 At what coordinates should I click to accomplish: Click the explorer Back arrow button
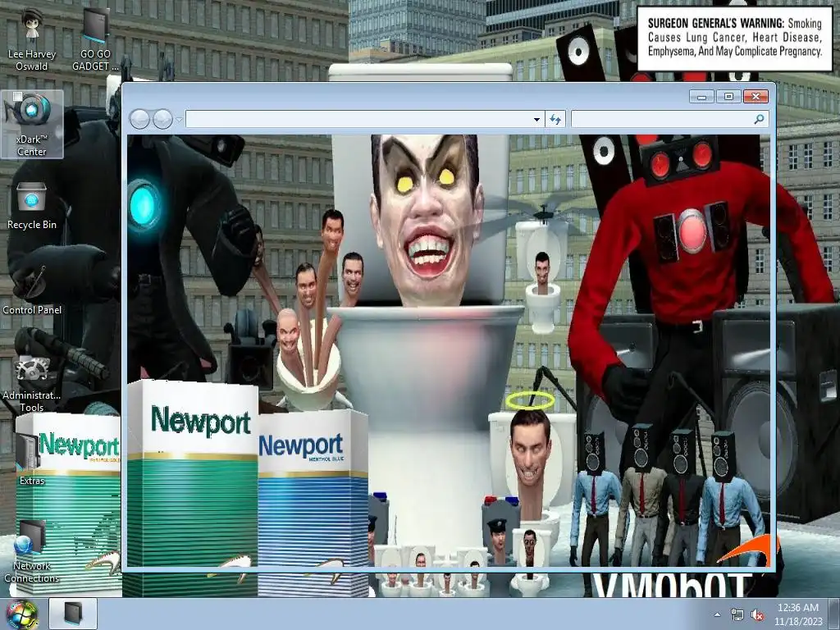[139, 119]
